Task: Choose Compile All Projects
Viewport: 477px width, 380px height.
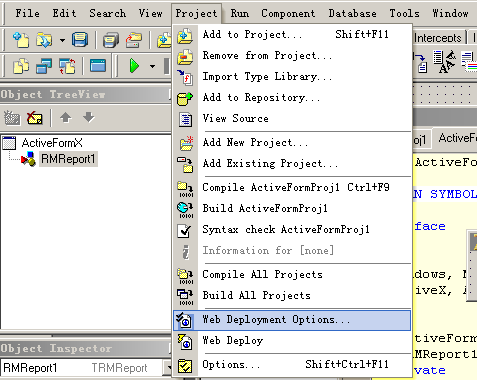Action: 292,274
